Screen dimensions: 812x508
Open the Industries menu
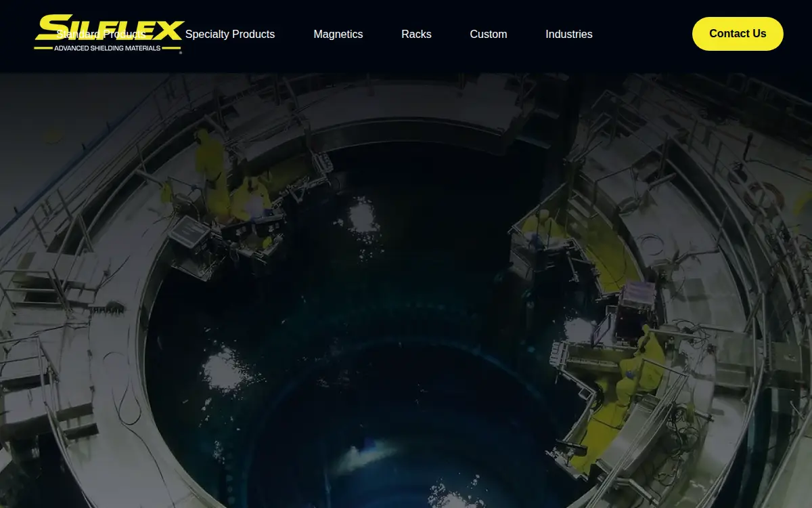(569, 34)
